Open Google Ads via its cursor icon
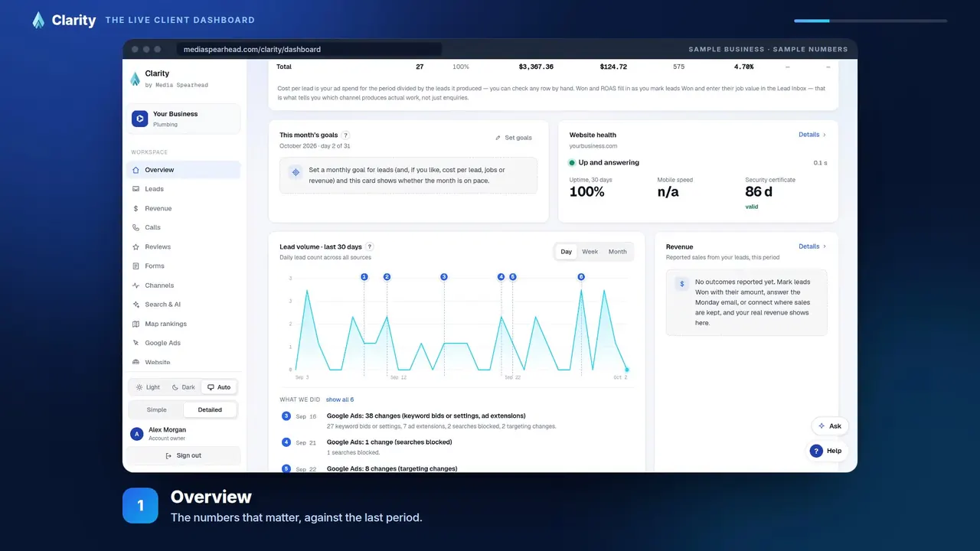 click(x=136, y=343)
